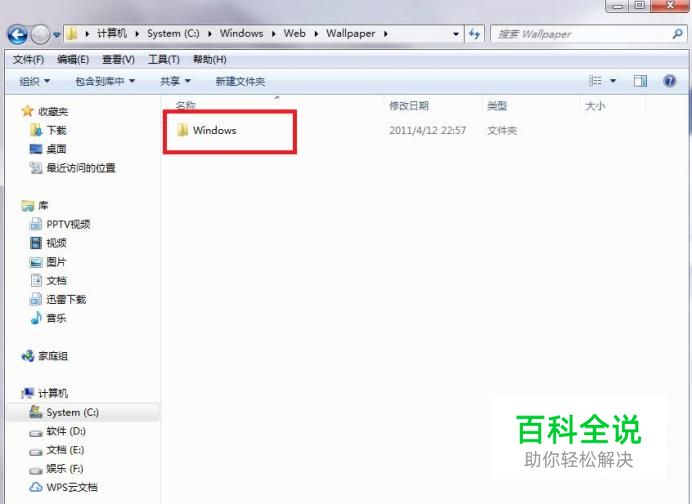Screen dimensions: 692x504
Task: Toggle the preview pane icon
Action: 640,81
